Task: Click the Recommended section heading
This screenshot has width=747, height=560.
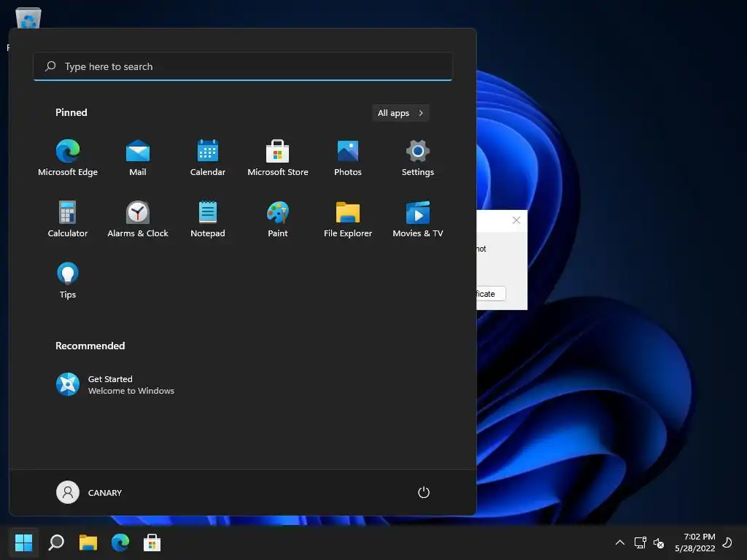Action: (x=90, y=346)
